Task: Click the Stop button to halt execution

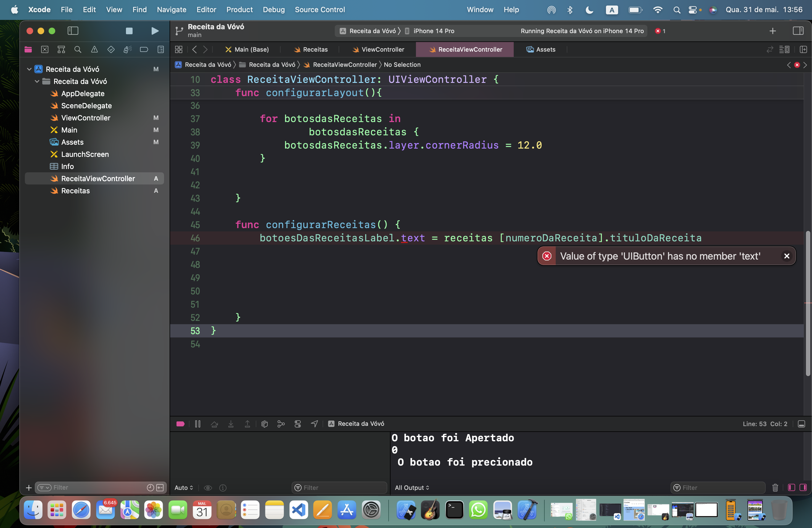Action: [129, 31]
